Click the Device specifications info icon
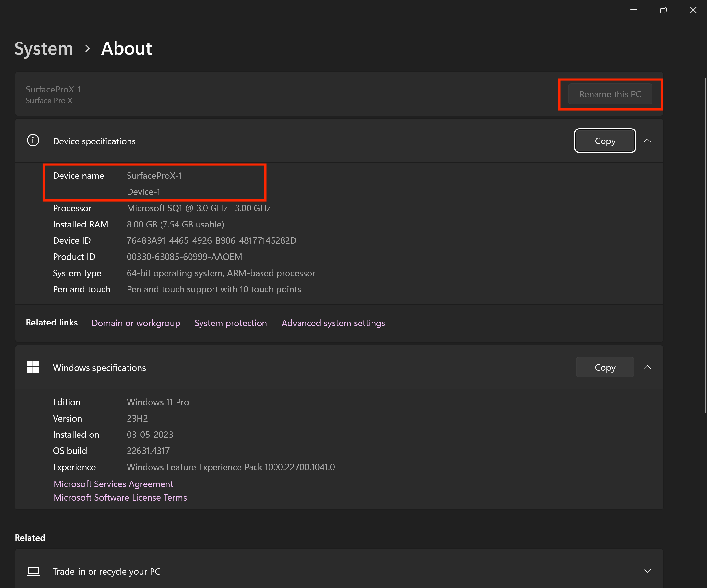This screenshot has height=588, width=707. click(33, 141)
